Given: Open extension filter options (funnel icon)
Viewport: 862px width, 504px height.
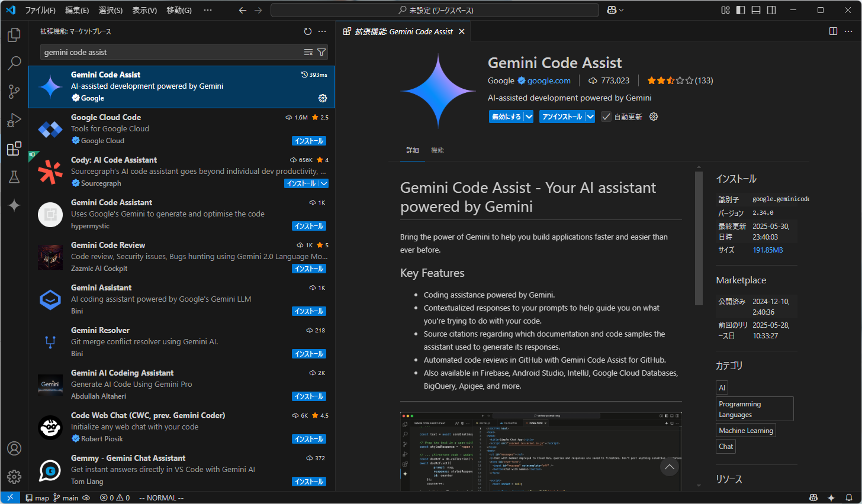Looking at the screenshot, I should pos(321,52).
